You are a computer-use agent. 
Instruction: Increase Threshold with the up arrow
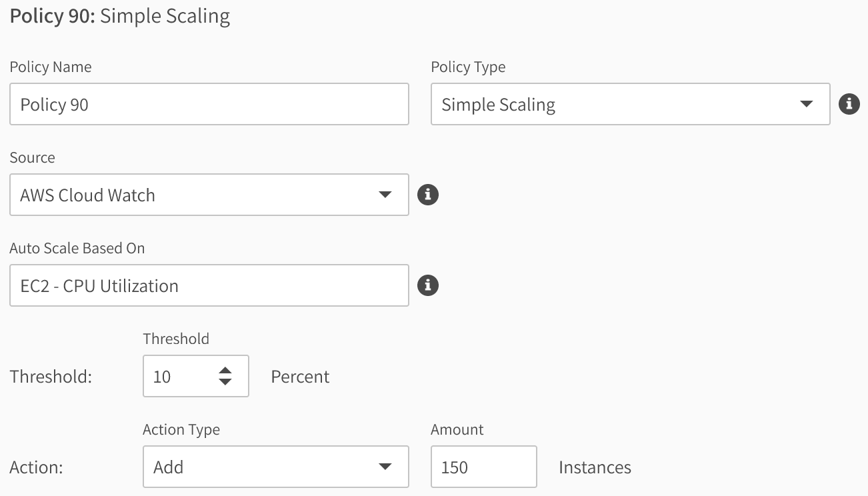225,371
